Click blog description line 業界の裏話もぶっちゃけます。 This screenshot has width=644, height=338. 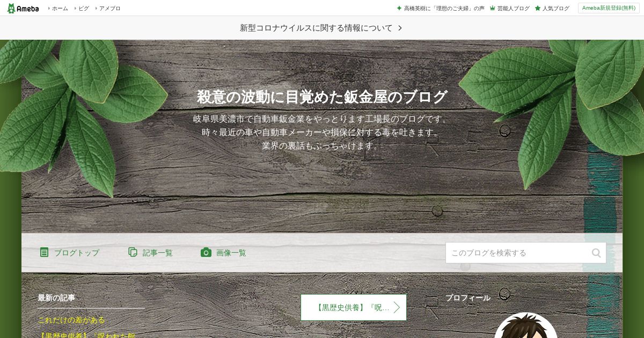322,145
